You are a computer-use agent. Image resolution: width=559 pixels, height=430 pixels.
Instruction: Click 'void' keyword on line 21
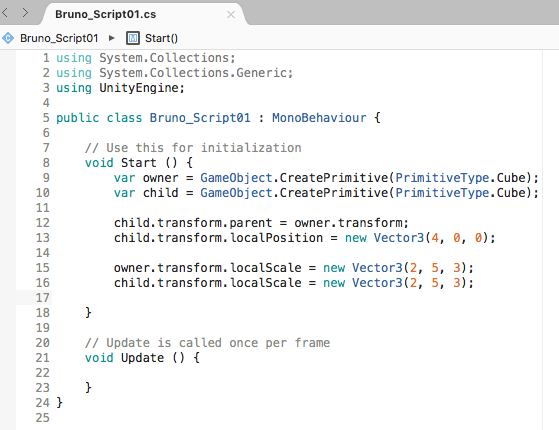coord(99,358)
